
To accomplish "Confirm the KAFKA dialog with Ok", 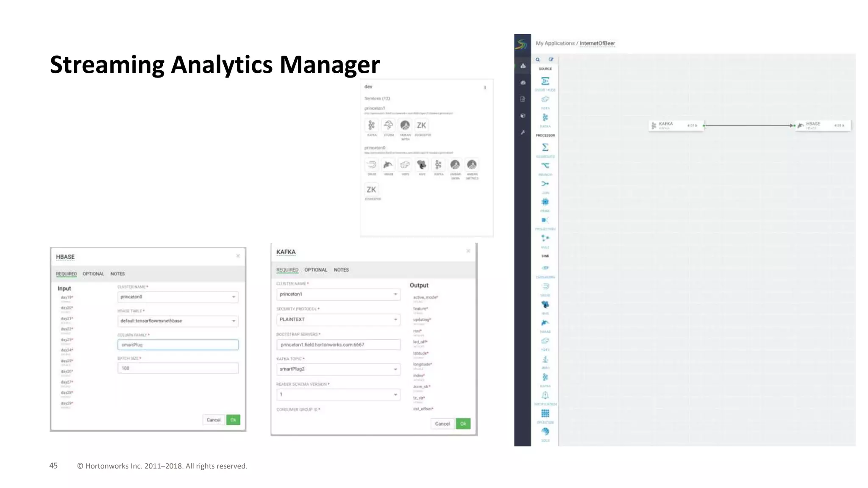I will tap(463, 424).
